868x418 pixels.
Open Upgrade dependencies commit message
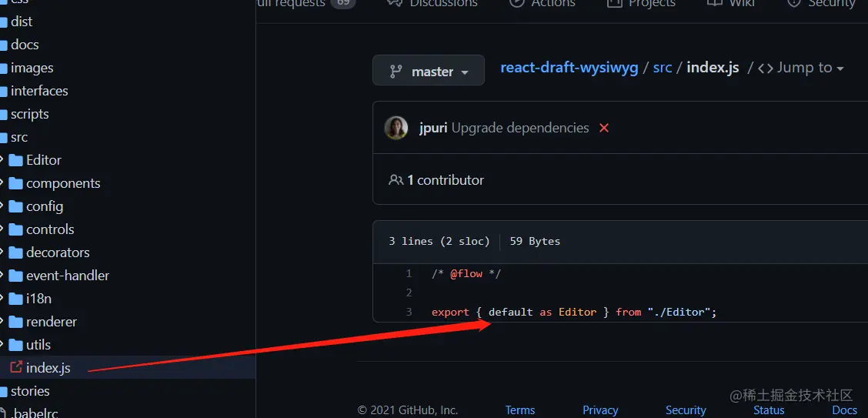(x=520, y=128)
